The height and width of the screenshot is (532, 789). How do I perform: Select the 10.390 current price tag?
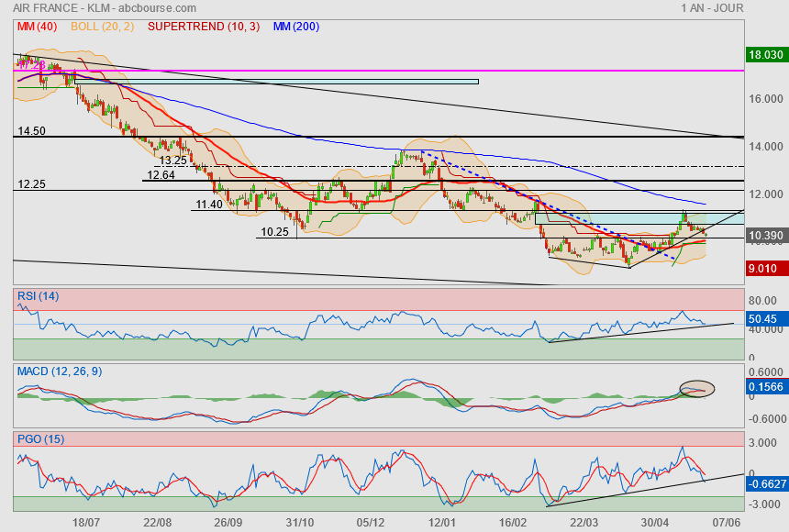tap(764, 236)
